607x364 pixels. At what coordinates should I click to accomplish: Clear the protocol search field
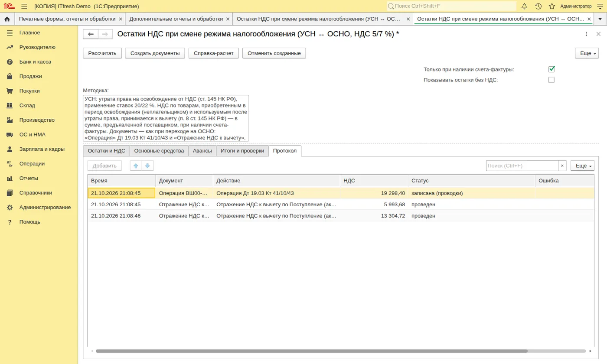562,166
